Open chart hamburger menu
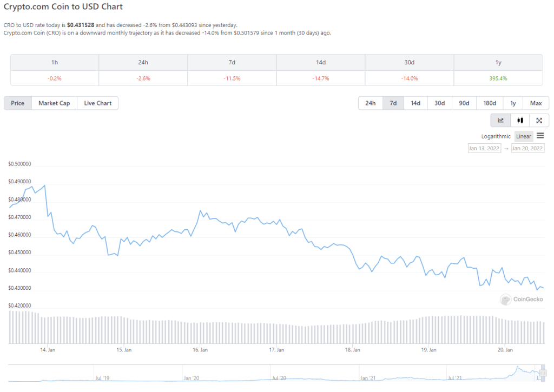Image resolution: width=554 pixels, height=392 pixels. pyautogui.click(x=540, y=136)
